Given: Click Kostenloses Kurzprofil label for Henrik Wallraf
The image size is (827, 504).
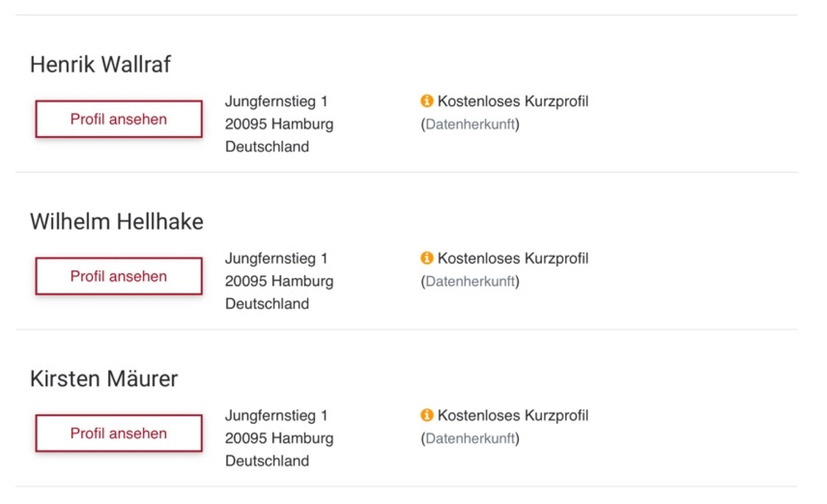Looking at the screenshot, I should click(x=513, y=101).
